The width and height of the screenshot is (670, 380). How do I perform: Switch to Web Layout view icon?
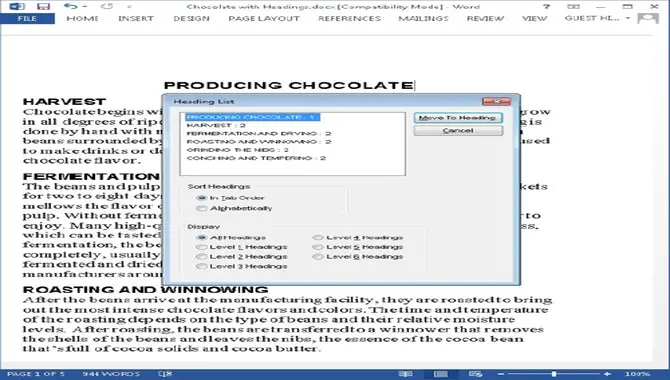click(475, 374)
